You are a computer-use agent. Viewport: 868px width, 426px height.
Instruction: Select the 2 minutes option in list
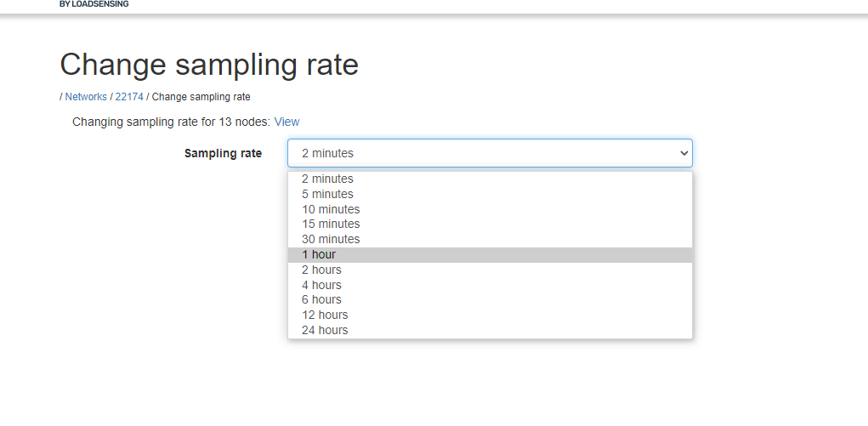(x=490, y=179)
